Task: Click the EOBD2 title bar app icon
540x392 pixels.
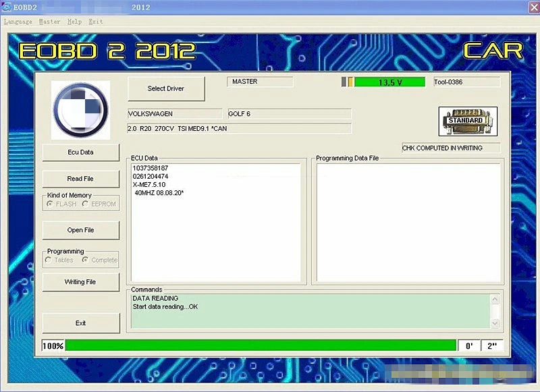Action: [7, 7]
